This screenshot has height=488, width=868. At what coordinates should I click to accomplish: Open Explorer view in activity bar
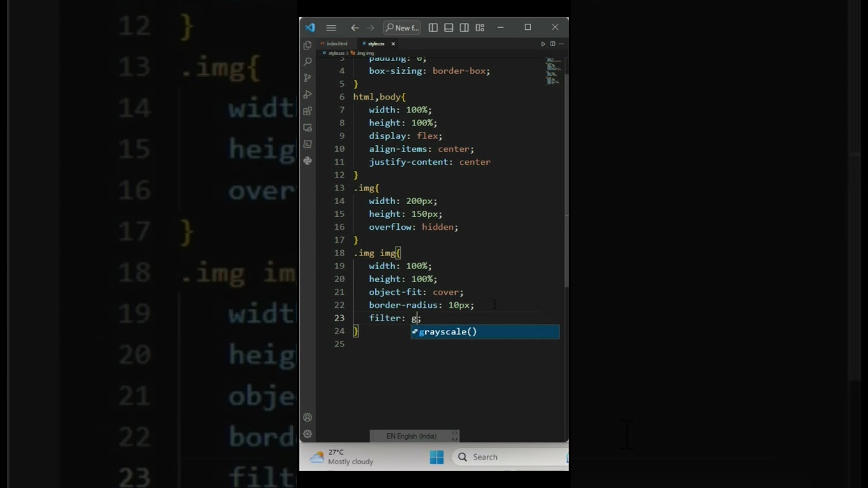click(x=308, y=45)
